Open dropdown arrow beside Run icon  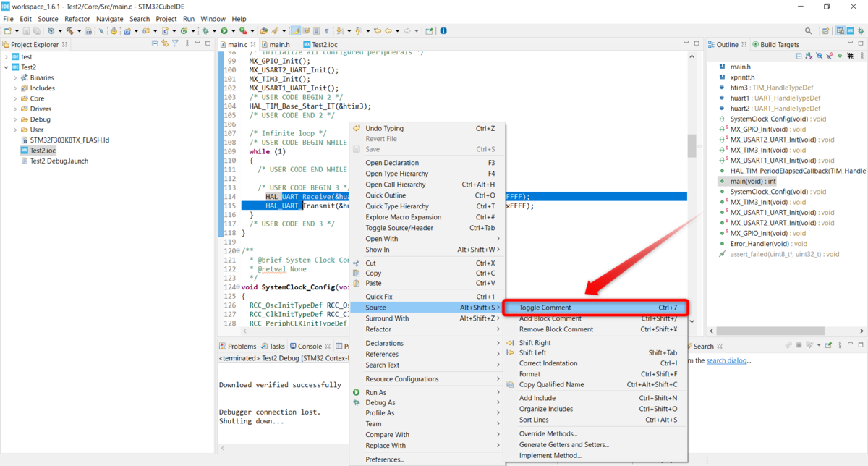(233, 31)
